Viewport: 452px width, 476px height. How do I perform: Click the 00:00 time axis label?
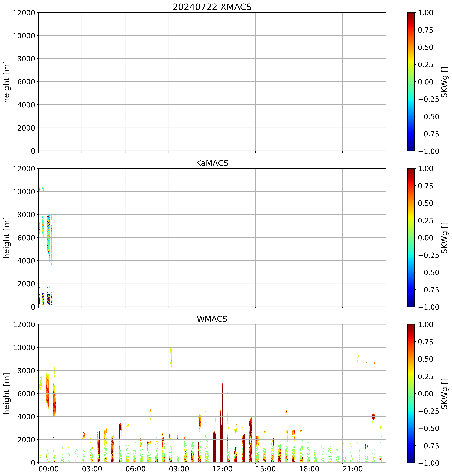point(49,469)
